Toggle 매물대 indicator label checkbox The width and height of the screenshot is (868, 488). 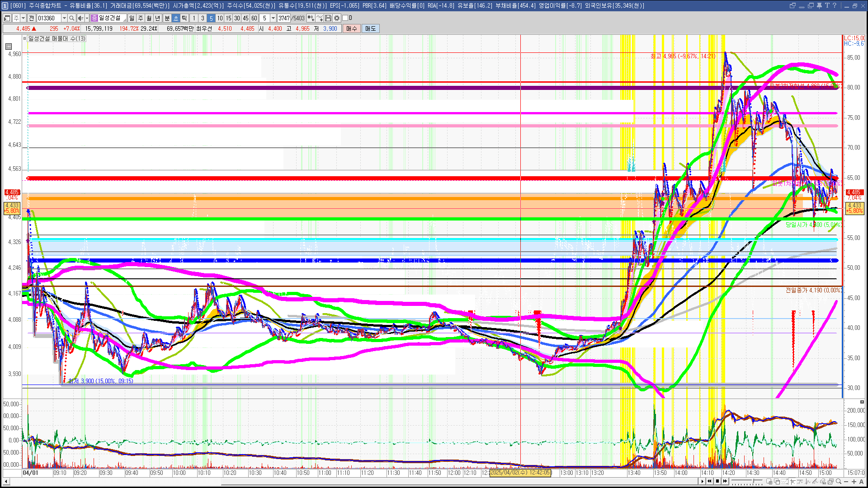tap(25, 39)
